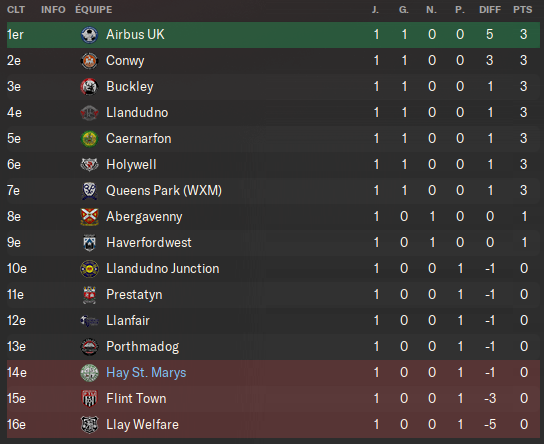Click the ÉQUIPE column header
Image resolution: width=544 pixels, height=444 pixels.
94,10
